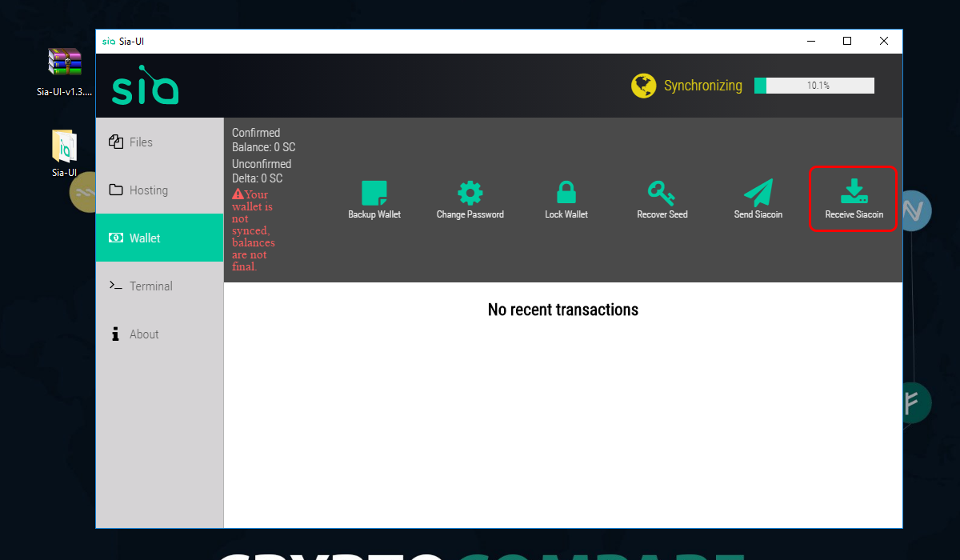Select the Sia-UI folder on desktop

pos(65,154)
